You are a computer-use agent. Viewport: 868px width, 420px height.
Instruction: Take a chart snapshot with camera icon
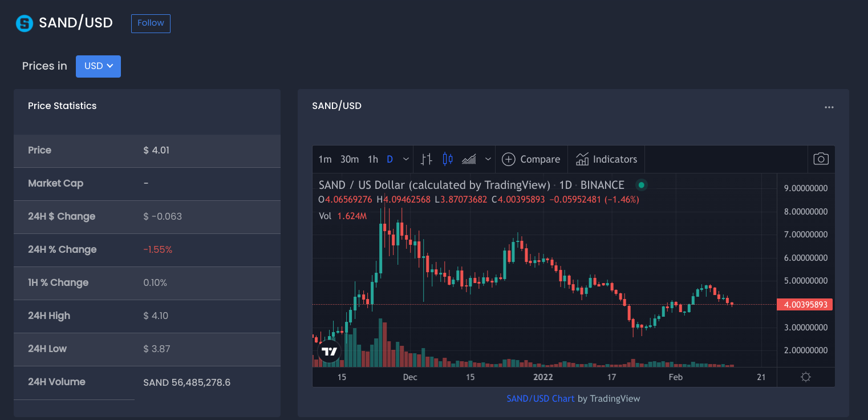pyautogui.click(x=821, y=159)
